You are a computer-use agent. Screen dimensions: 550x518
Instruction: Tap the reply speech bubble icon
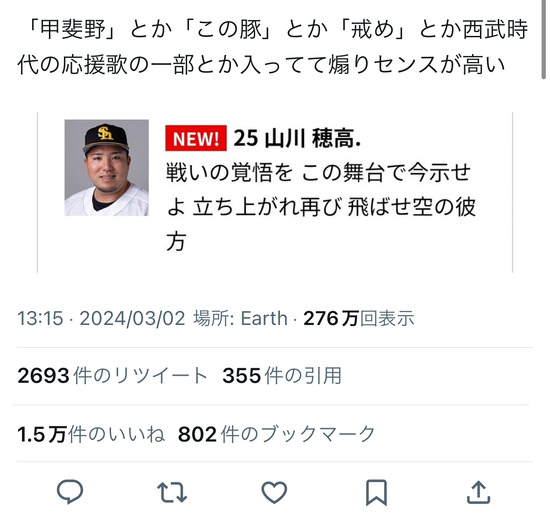(70, 492)
